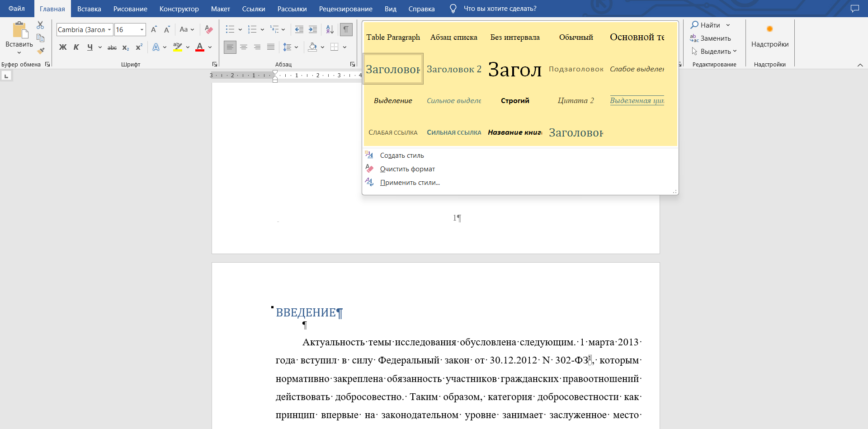The height and width of the screenshot is (429, 868).
Task: Open underline style dropdown arrow
Action: click(x=100, y=47)
